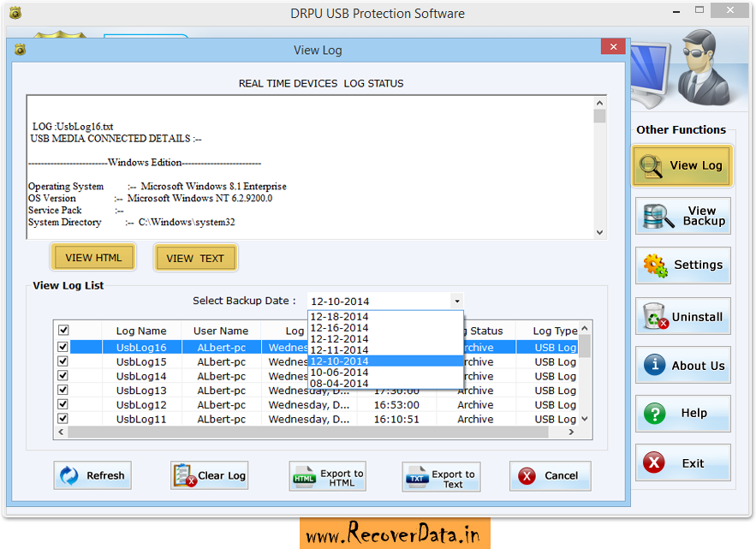Click the log list horizontal scrollbar thumb

point(307,432)
